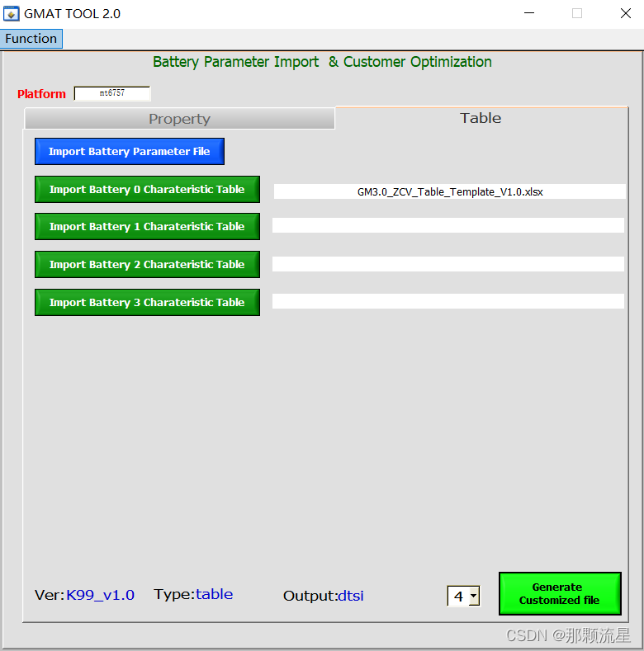Click the Platform field showing mt6757

[x=112, y=93]
